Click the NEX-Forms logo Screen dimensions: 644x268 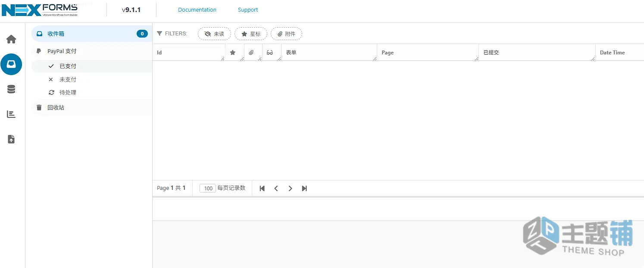pos(40,9)
